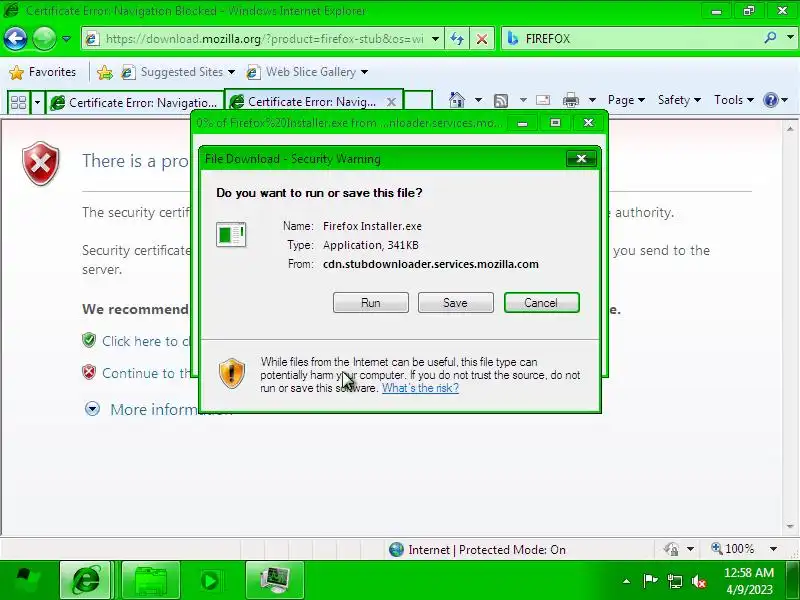The width and height of the screenshot is (800, 600).
Task: Click the yellow warning shield icon
Action: click(232, 373)
